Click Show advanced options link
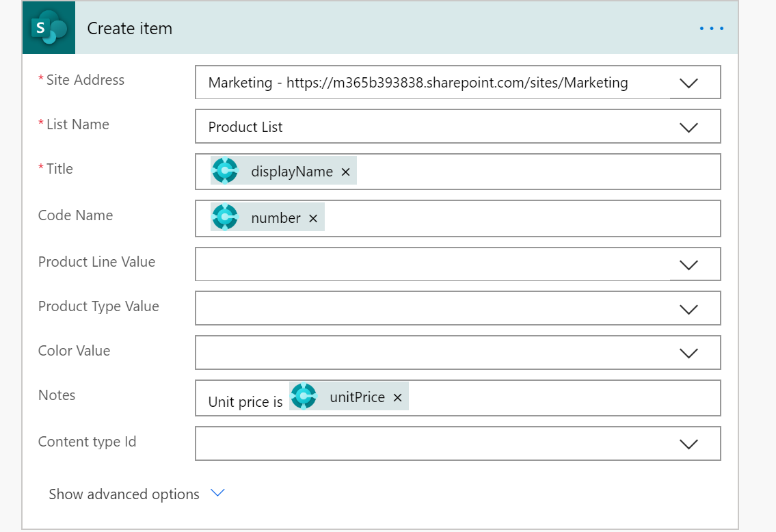This screenshot has width=776, height=532. (124, 494)
